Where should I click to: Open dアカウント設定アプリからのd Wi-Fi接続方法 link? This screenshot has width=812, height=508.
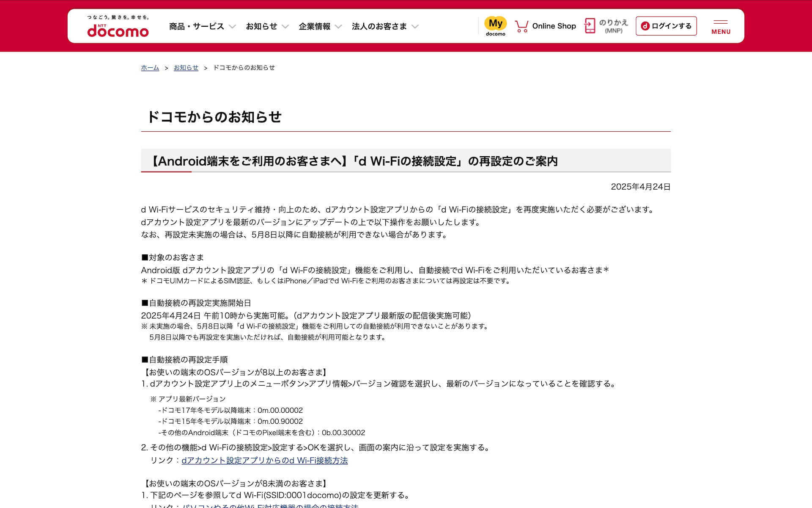point(264,461)
